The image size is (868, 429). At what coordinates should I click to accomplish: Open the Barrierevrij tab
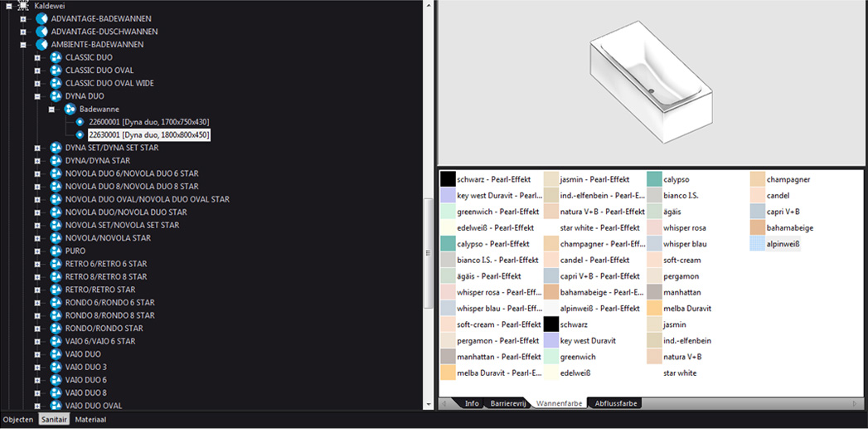pos(507,403)
